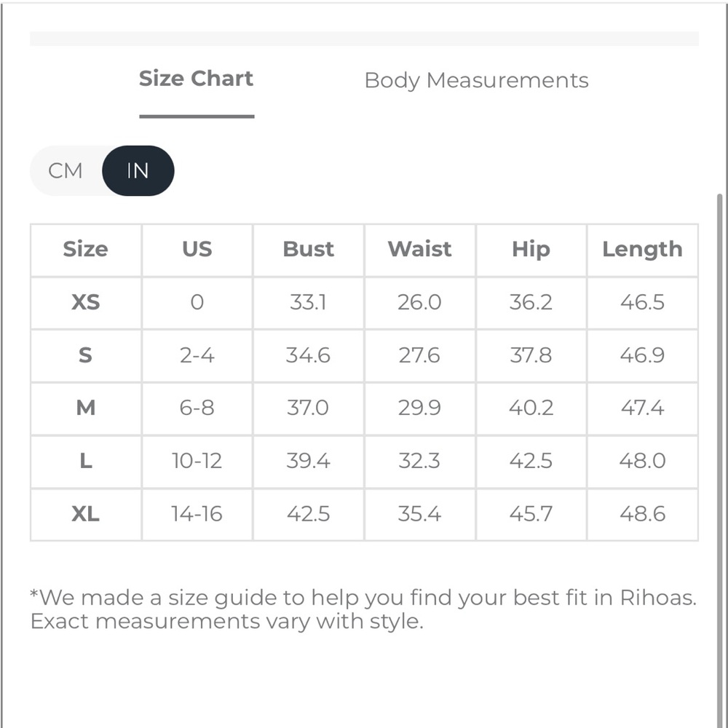Click the 48.6 length value cell
728x728 pixels.
(x=643, y=515)
